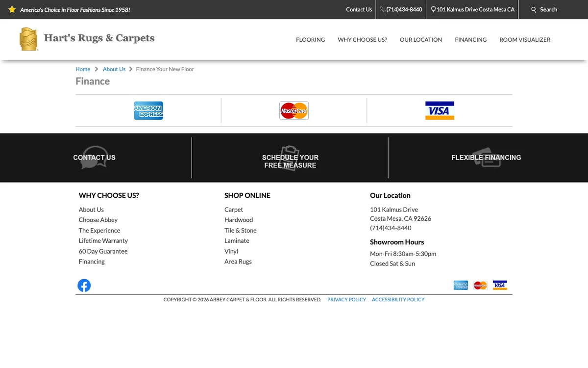Click the 101 Kalmus Drive footer address
588x368 pixels.
click(x=394, y=210)
